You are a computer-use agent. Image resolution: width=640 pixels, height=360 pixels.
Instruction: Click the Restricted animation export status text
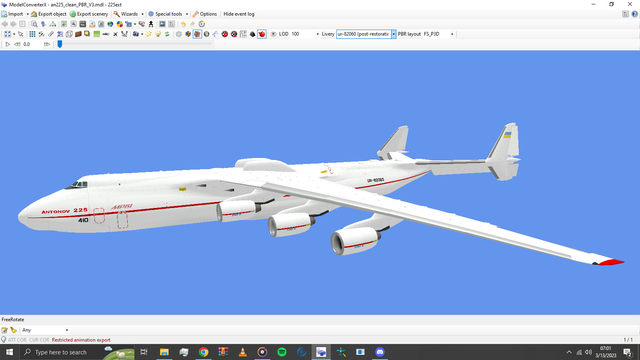81,340
